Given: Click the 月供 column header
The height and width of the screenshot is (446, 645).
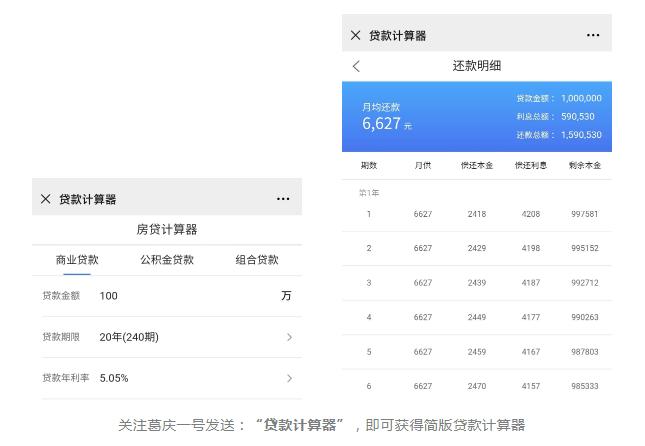Looking at the screenshot, I should point(422,165).
